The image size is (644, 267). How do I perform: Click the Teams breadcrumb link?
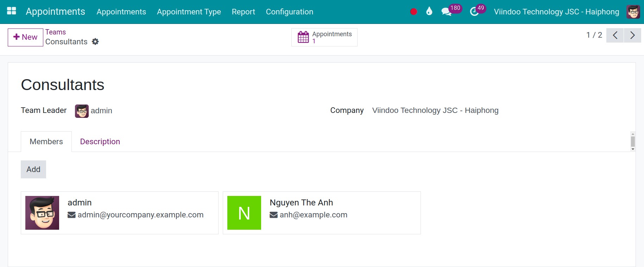tap(56, 32)
